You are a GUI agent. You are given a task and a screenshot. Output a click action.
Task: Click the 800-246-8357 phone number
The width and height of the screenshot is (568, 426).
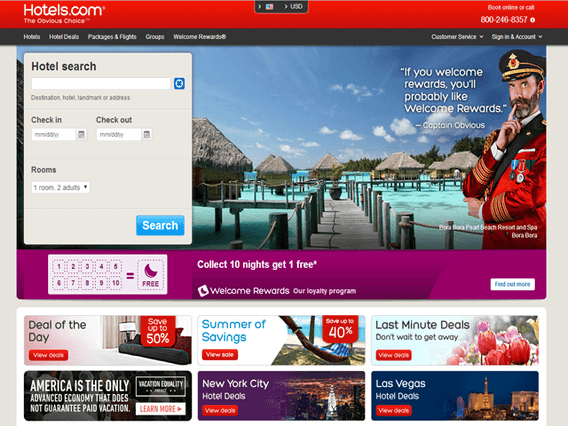(504, 20)
